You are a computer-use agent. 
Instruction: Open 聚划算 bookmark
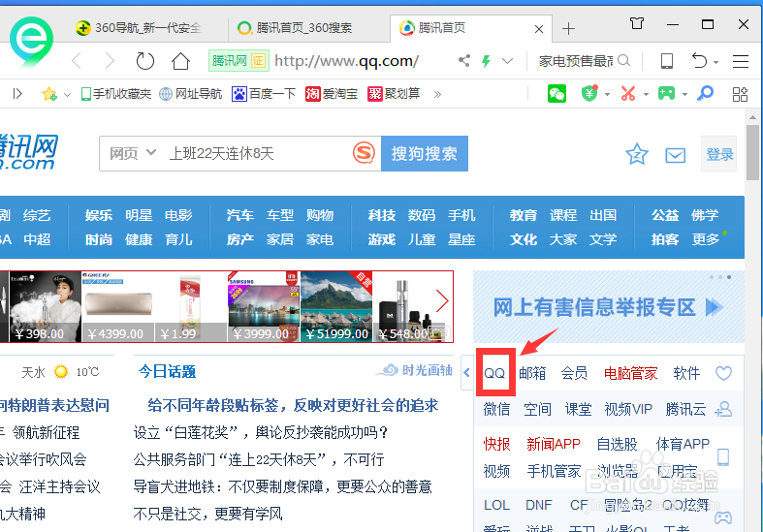[x=394, y=93]
